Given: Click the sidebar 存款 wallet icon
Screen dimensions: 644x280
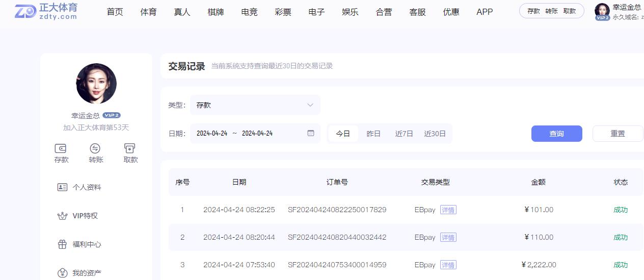Looking at the screenshot, I should (61, 148).
